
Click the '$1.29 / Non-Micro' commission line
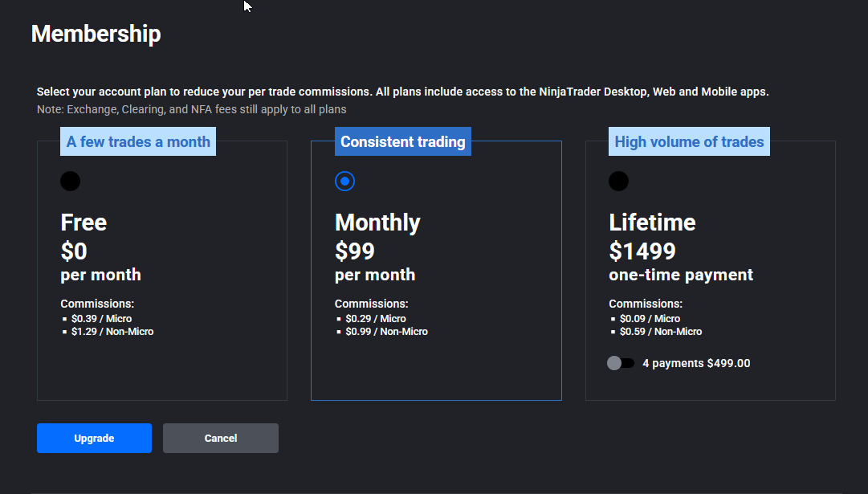(x=112, y=331)
